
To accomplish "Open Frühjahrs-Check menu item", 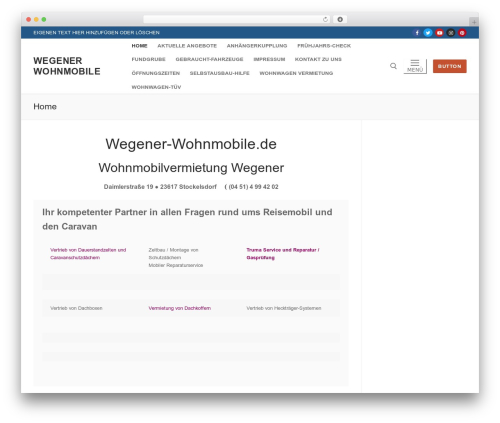I will point(324,46).
